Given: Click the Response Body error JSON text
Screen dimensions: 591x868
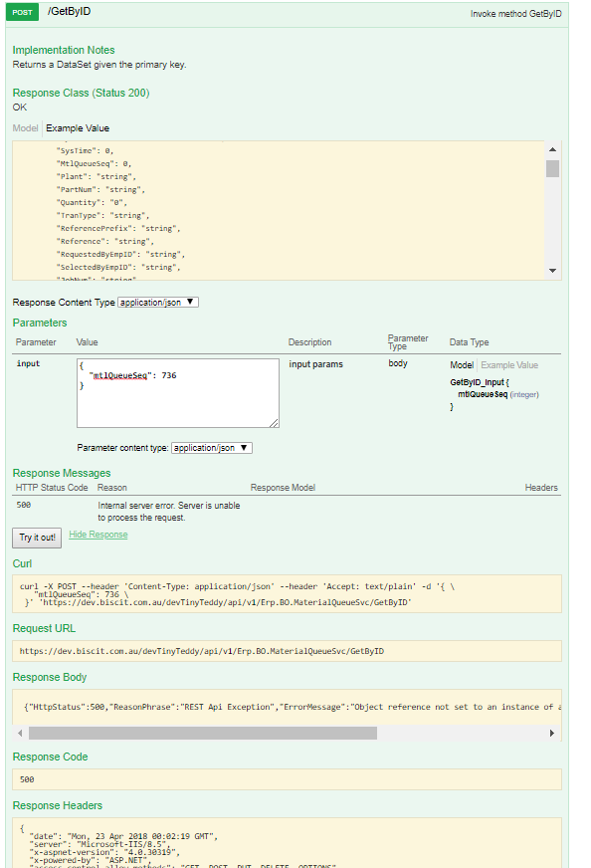Looking at the screenshot, I should point(293,707).
